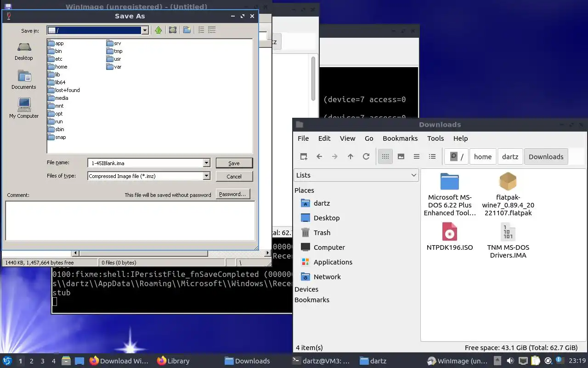Open the File menu in Downloads window
588x368 pixels.
pos(303,138)
